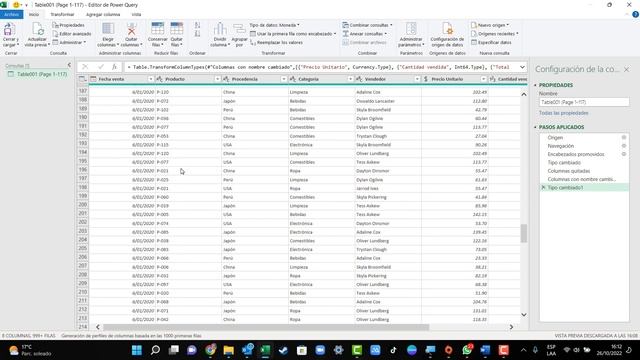This screenshot has height=360, width=640.
Task: Open the Categoría column filter dropdown
Action: point(350,79)
